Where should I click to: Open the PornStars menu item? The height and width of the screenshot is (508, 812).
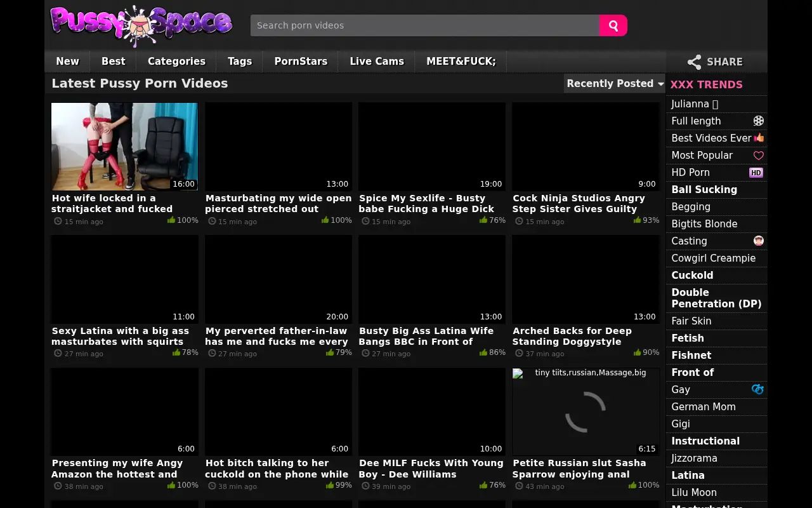pos(301,62)
